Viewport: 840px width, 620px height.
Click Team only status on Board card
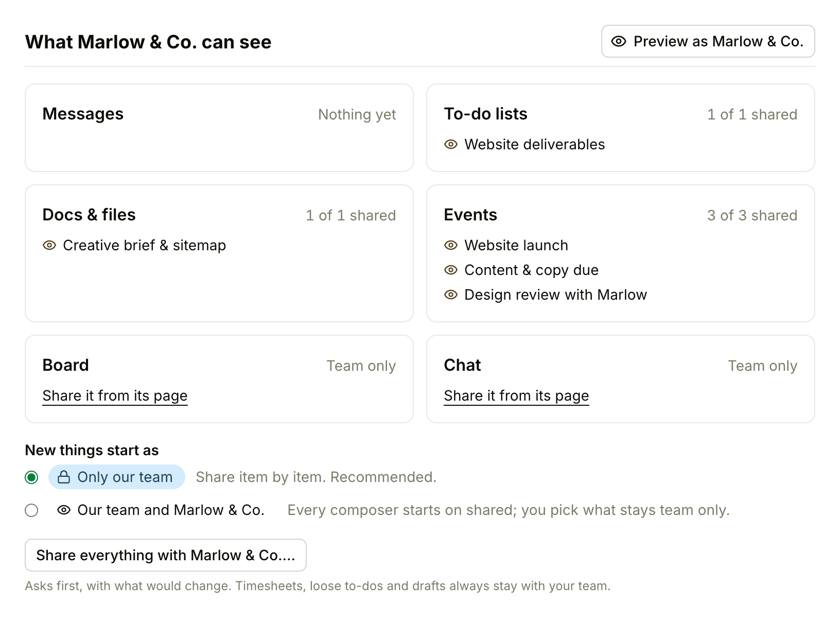[361, 366]
